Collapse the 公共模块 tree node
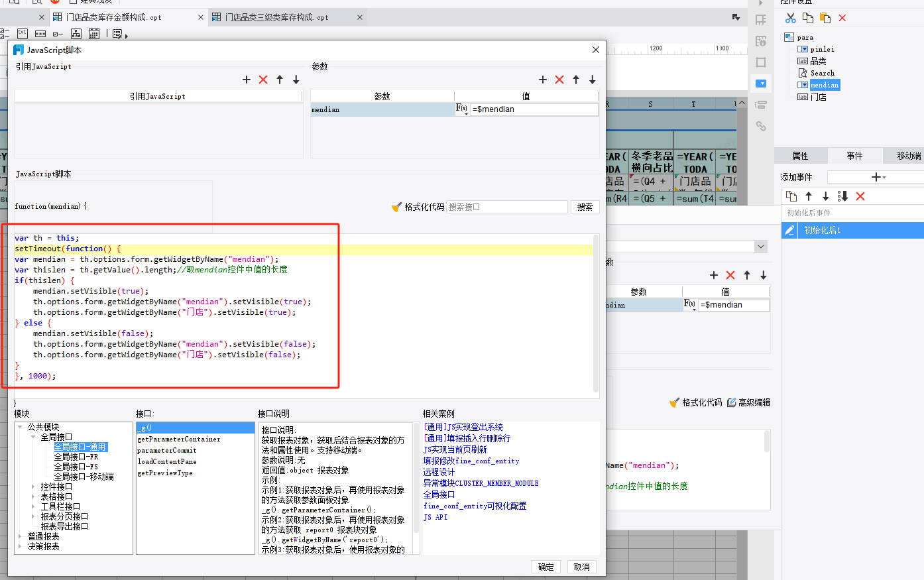Image resolution: width=924 pixels, height=580 pixels. tap(21, 427)
